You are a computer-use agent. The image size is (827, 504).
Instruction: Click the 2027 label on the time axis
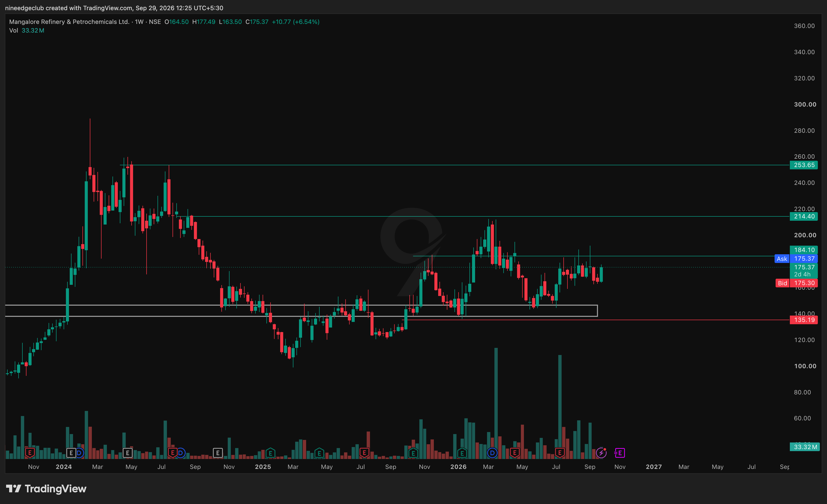tap(654, 467)
